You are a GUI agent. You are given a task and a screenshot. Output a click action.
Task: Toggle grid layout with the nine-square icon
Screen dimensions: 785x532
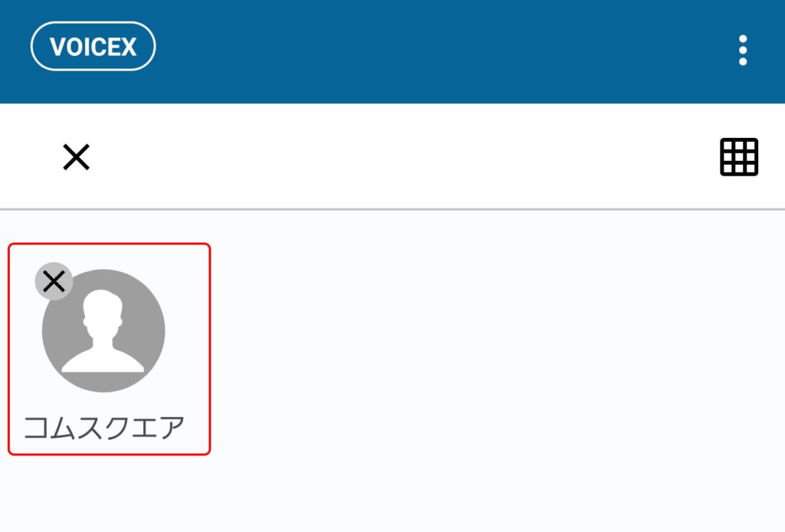click(x=739, y=156)
